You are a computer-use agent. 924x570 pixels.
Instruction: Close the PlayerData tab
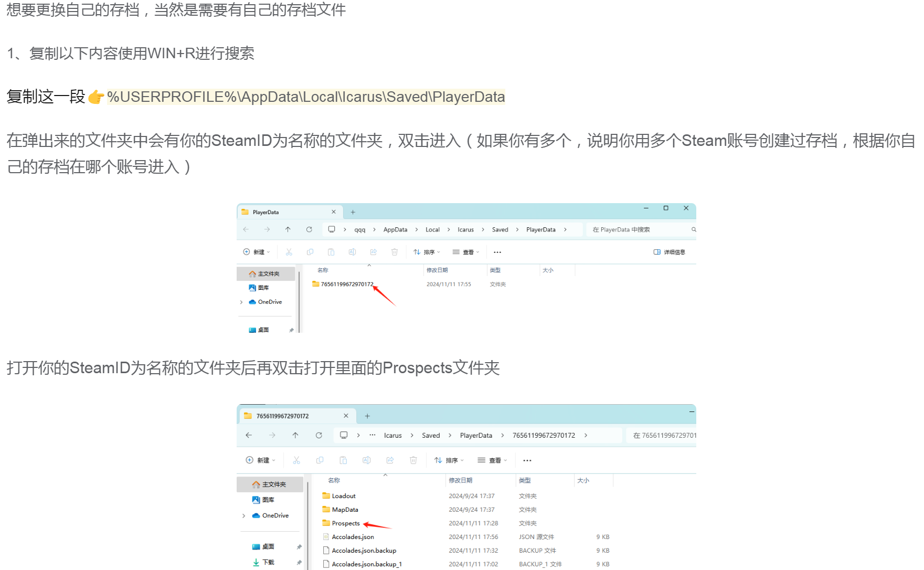[334, 212]
